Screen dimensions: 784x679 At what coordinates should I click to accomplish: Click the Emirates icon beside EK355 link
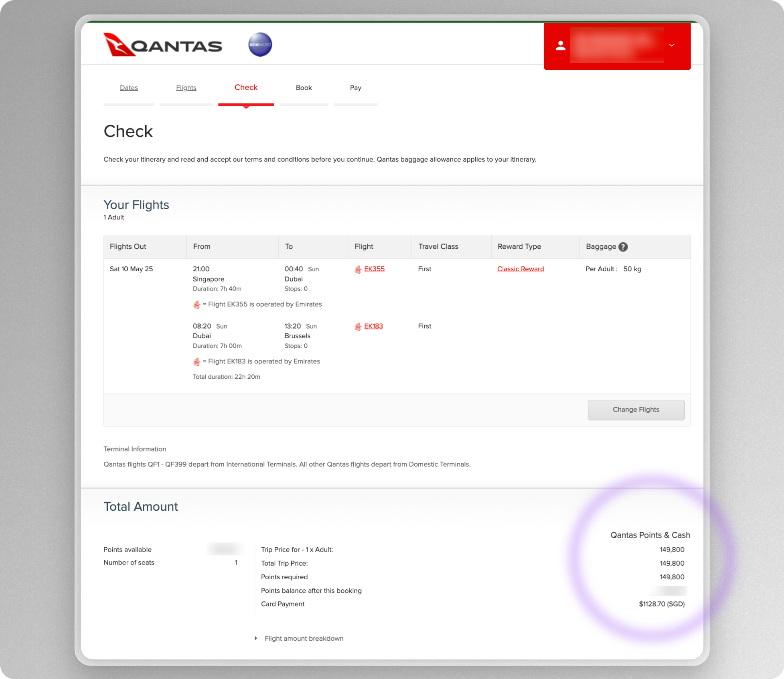point(358,269)
